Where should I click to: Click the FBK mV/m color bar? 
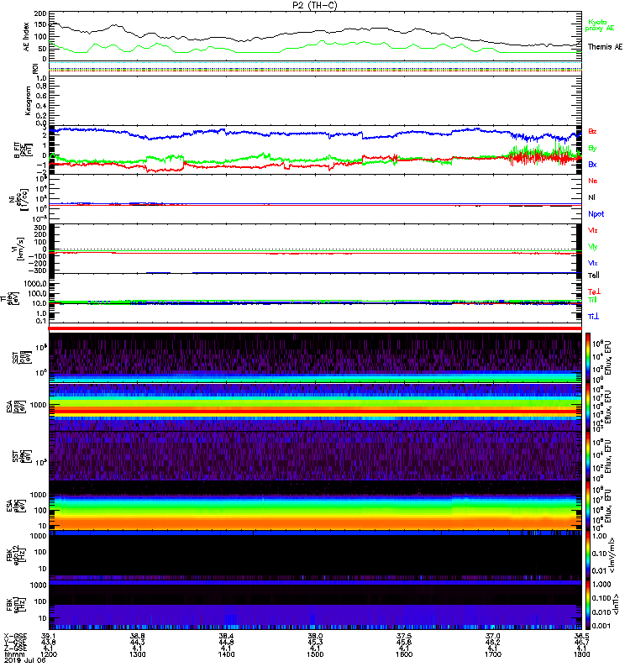pyautogui.click(x=588, y=555)
